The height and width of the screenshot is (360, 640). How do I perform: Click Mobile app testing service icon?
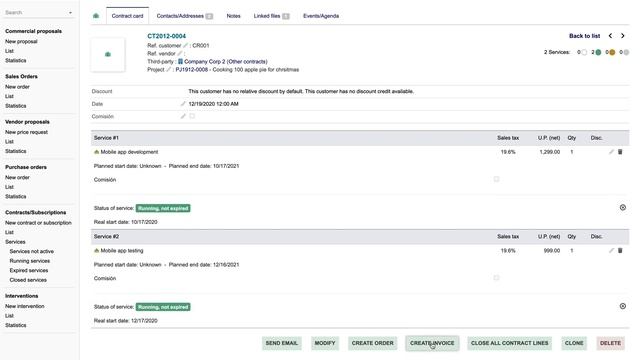97,251
